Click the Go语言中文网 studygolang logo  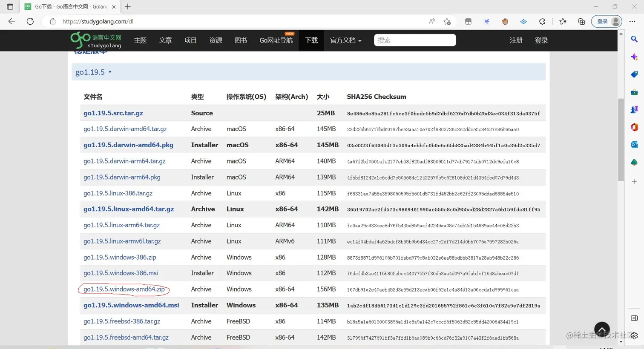click(x=96, y=40)
